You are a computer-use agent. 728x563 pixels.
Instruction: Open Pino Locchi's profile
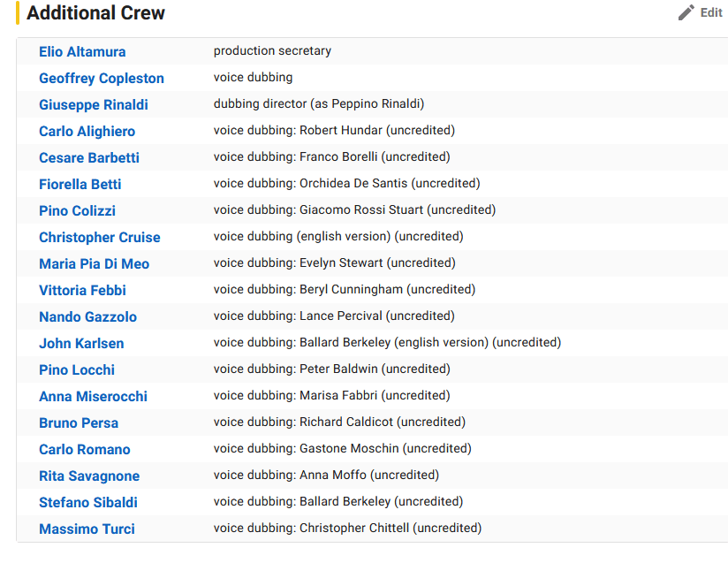coord(77,369)
